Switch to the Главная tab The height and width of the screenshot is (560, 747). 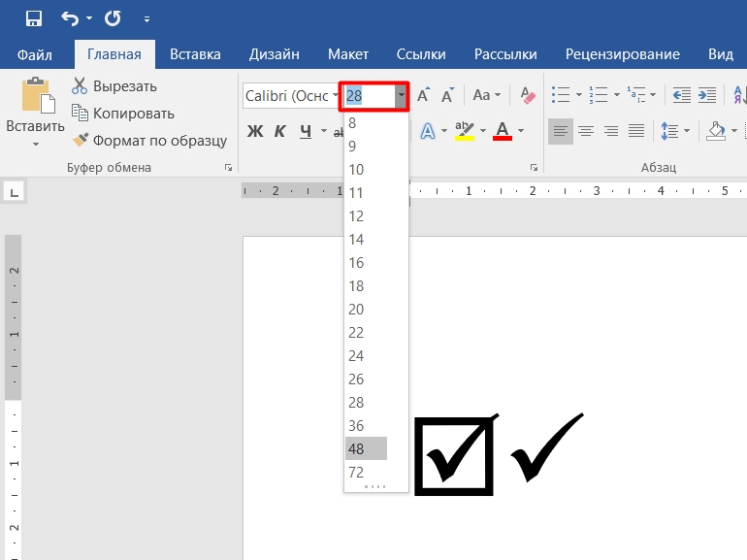tap(114, 54)
